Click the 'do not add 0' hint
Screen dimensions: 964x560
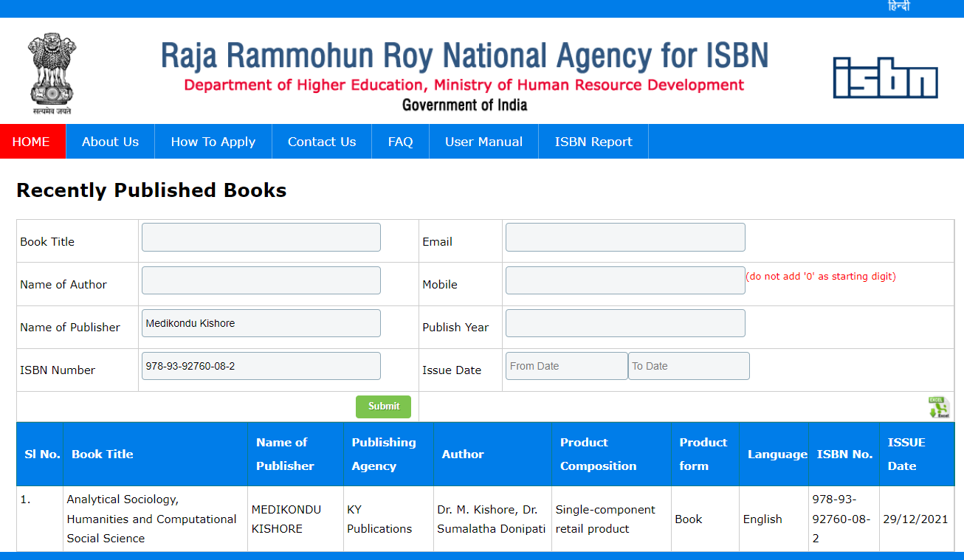821,277
